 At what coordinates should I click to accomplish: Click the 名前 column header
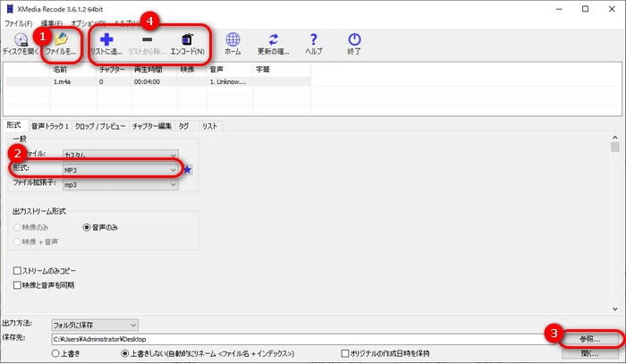coord(73,70)
